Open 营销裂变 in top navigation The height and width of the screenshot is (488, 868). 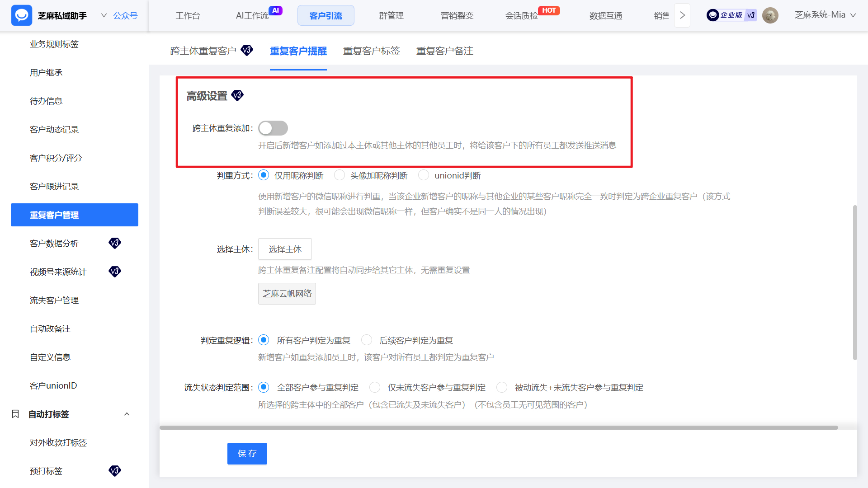coord(457,16)
